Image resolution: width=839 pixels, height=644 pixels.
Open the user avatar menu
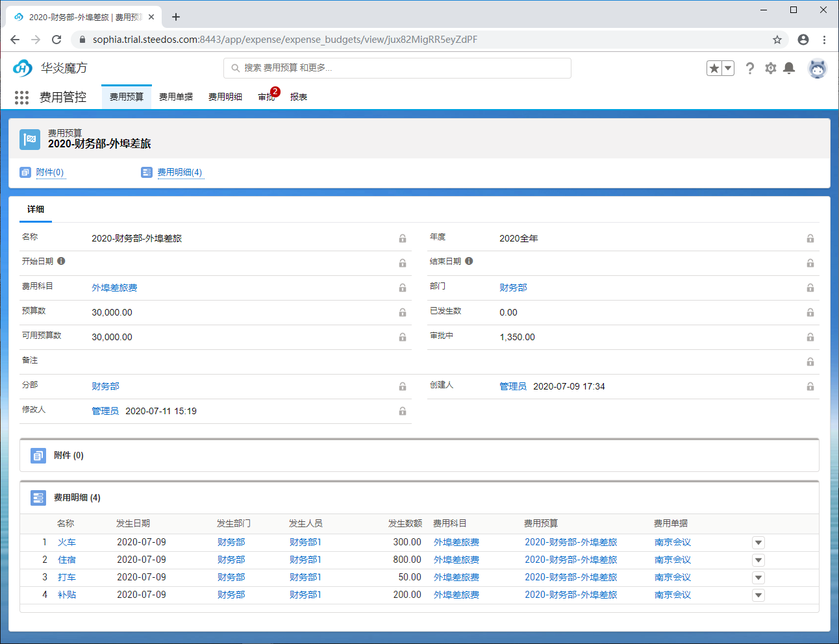tap(818, 68)
